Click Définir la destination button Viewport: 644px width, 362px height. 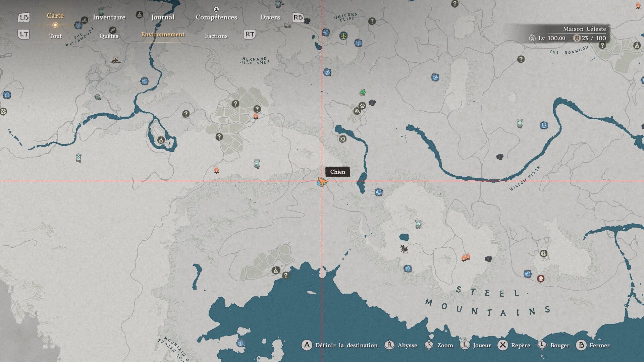[x=346, y=345]
